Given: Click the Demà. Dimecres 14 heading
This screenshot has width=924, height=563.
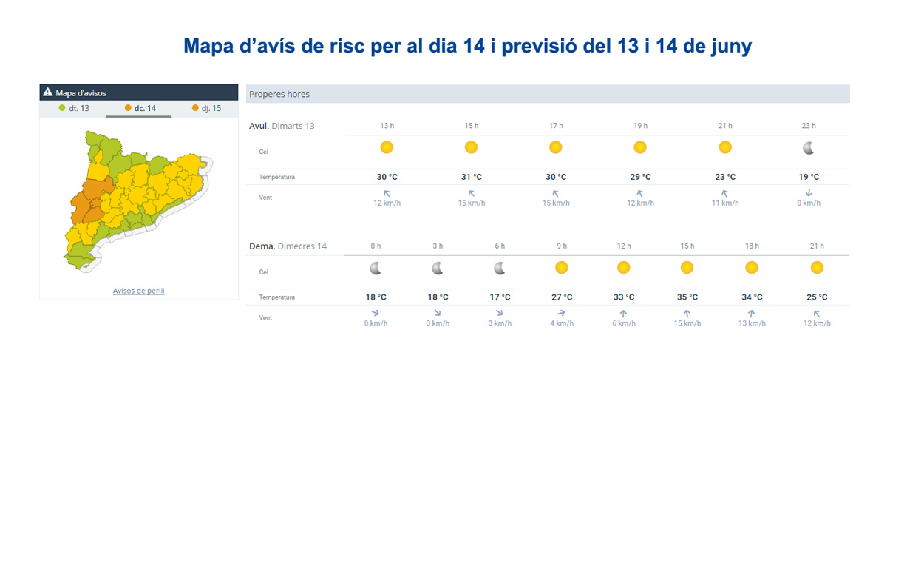Looking at the screenshot, I should (288, 246).
